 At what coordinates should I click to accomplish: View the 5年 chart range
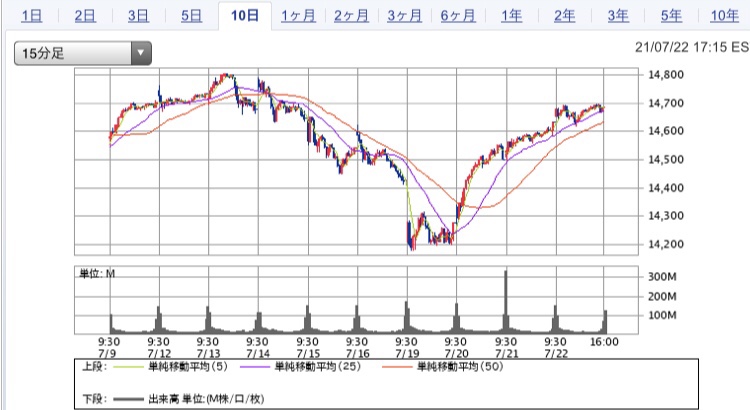click(671, 16)
